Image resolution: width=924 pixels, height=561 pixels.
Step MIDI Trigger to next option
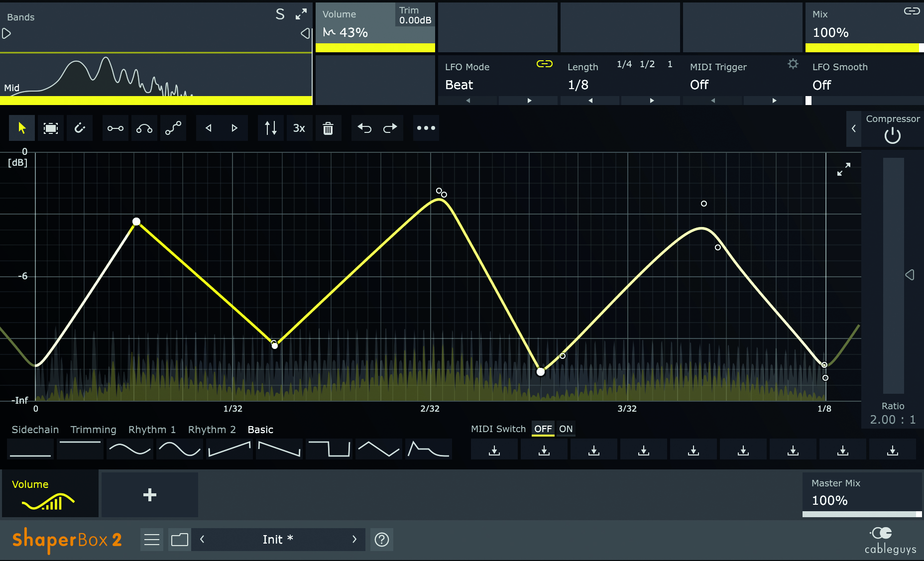point(774,101)
